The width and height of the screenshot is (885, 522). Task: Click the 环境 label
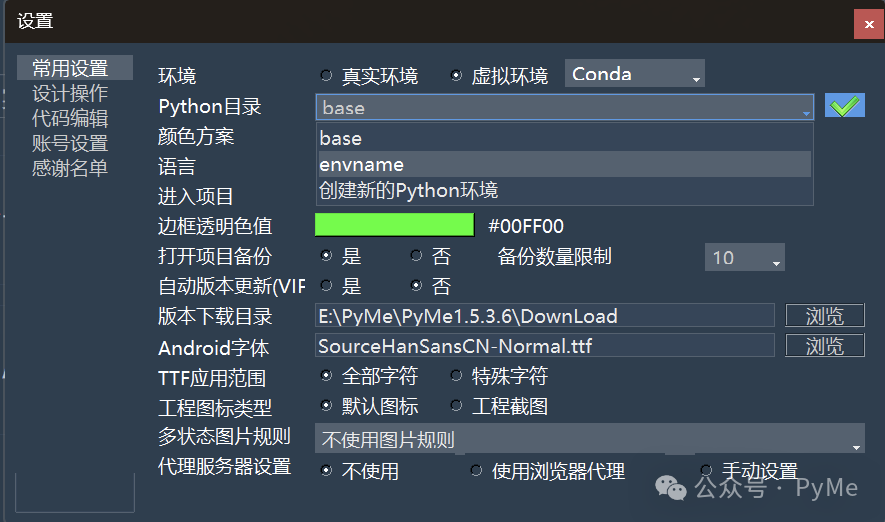177,76
